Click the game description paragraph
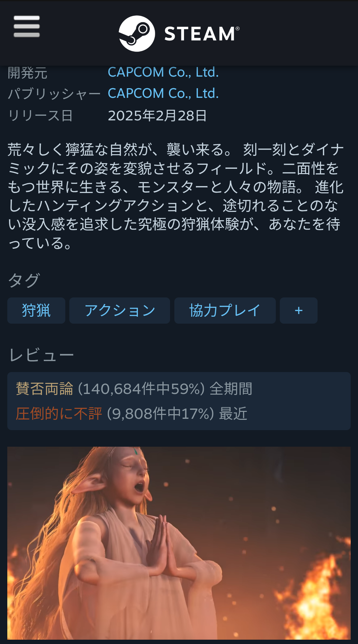This screenshot has width=358, height=644. click(176, 196)
